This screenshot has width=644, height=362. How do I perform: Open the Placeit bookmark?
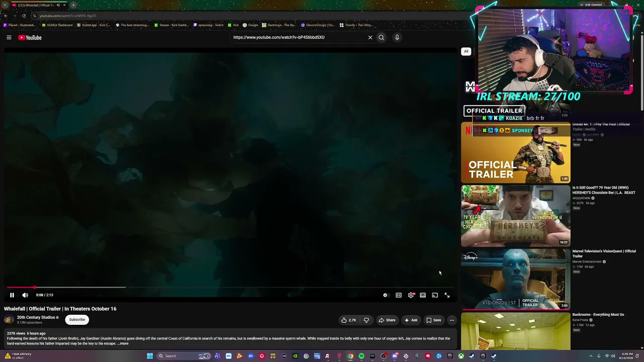[20, 25]
